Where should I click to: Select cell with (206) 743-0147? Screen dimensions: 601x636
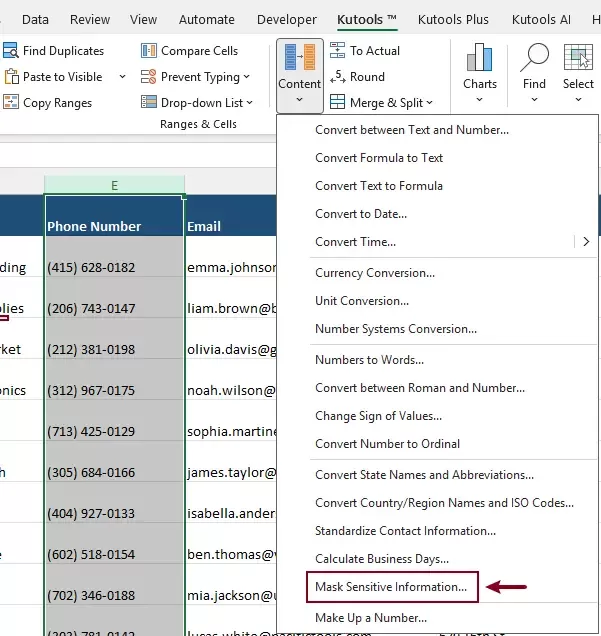[114, 298]
